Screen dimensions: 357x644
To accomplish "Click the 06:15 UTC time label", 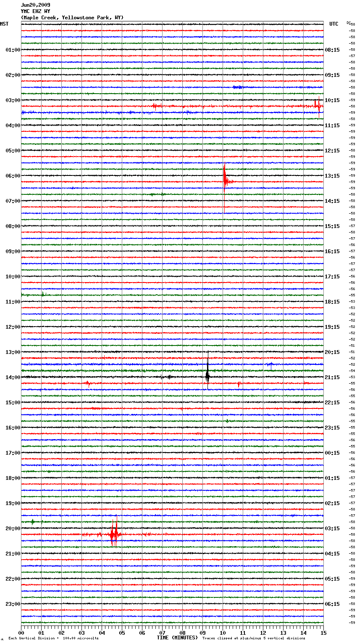I will click(x=332, y=604).
